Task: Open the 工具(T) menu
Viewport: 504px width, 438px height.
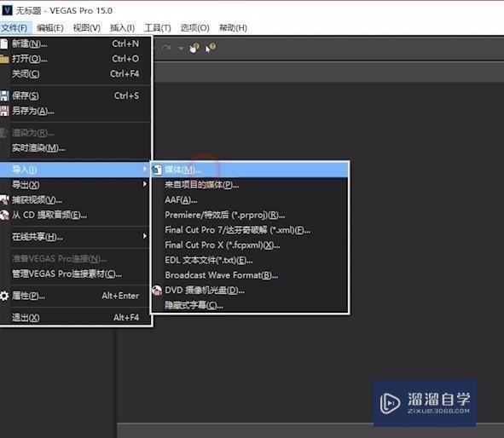Action: click(x=158, y=28)
